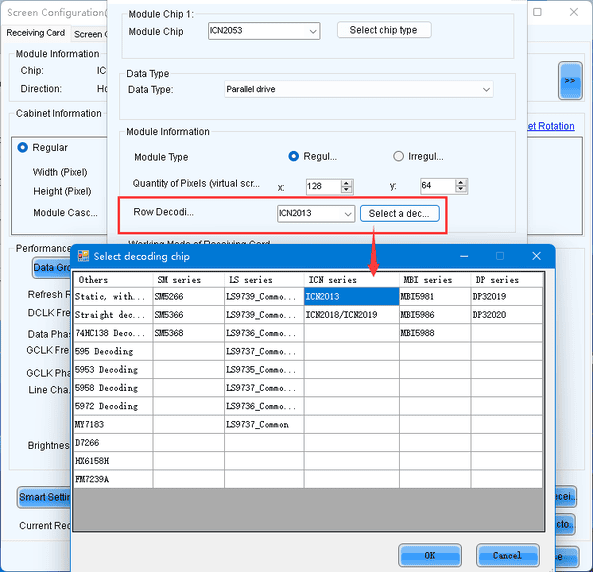Click the Set Rotation link
The image size is (593, 572).
tap(551, 126)
